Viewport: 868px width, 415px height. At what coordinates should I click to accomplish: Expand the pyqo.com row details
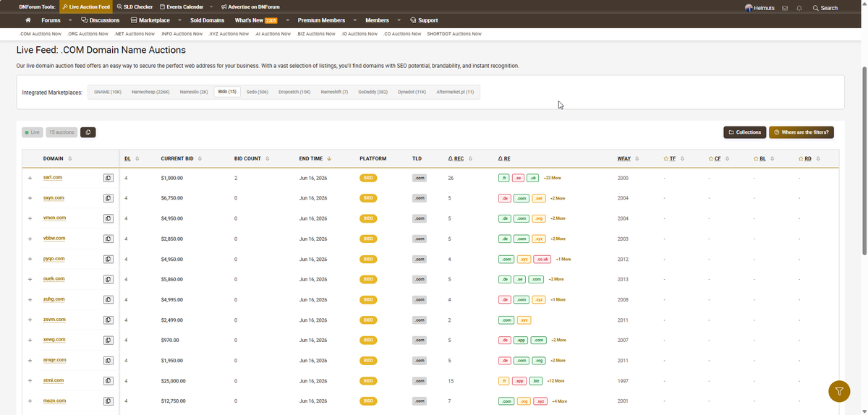click(30, 259)
